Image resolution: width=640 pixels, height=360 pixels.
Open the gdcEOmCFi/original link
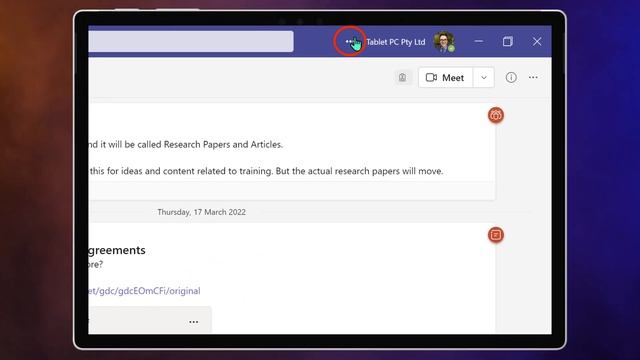click(x=144, y=291)
